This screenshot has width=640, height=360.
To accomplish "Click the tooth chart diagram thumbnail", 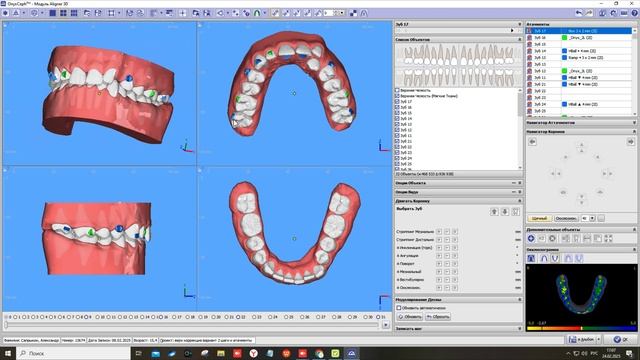I will click(x=458, y=65).
